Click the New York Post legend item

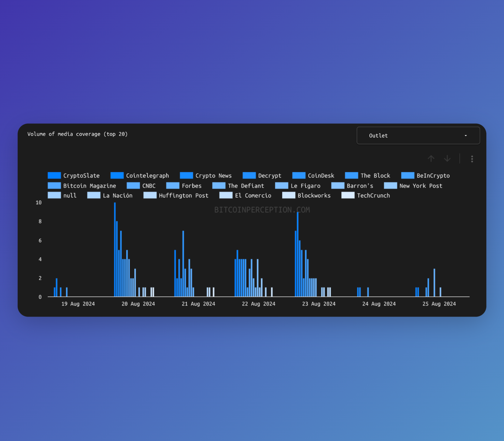[420, 186]
